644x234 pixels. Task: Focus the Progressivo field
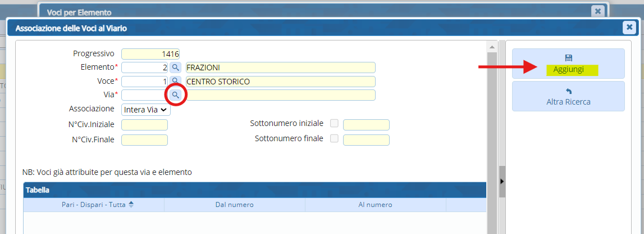pos(150,54)
